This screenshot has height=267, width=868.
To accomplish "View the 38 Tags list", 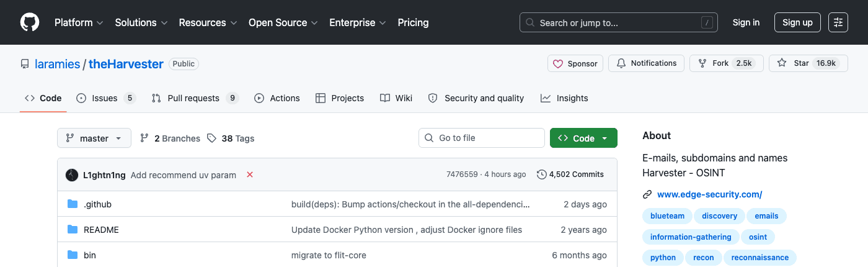I will pyautogui.click(x=231, y=138).
